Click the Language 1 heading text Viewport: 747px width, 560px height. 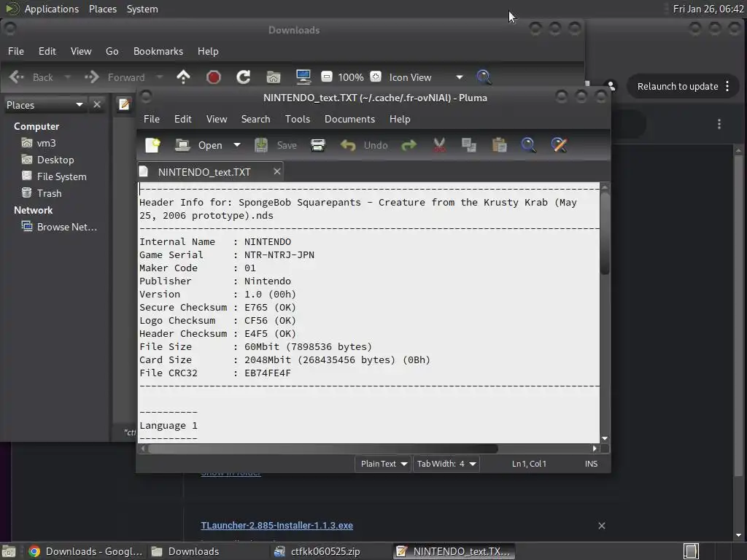click(169, 425)
